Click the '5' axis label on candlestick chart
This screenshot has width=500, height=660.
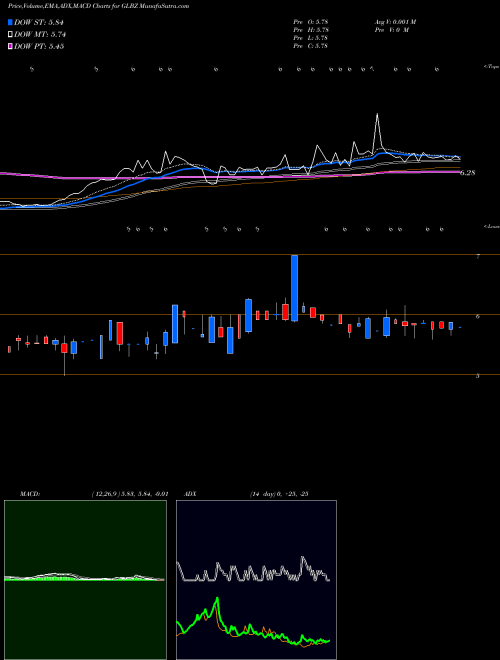click(x=478, y=376)
